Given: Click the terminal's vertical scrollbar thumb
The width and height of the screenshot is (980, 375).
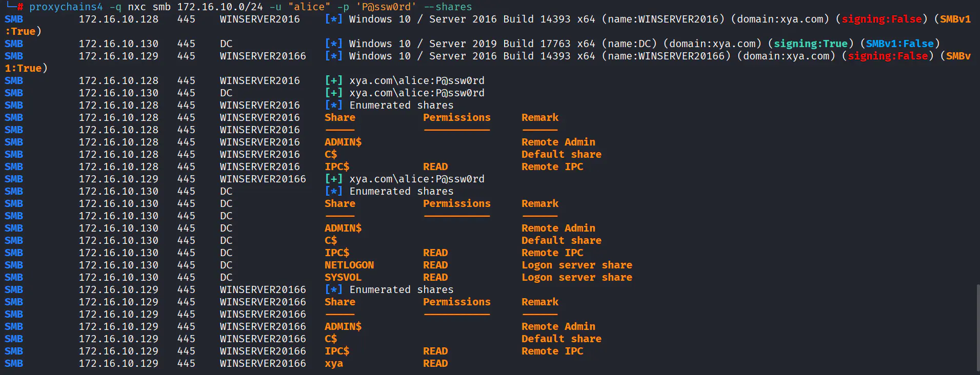Looking at the screenshot, I should pos(977,328).
